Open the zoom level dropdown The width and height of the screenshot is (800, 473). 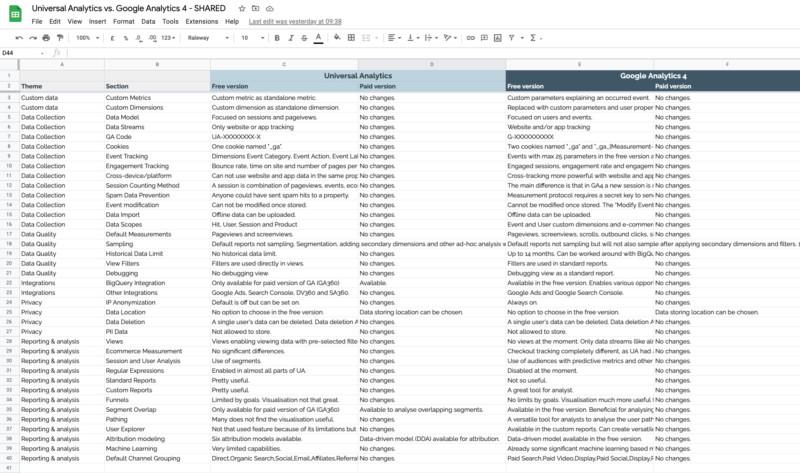(88, 38)
